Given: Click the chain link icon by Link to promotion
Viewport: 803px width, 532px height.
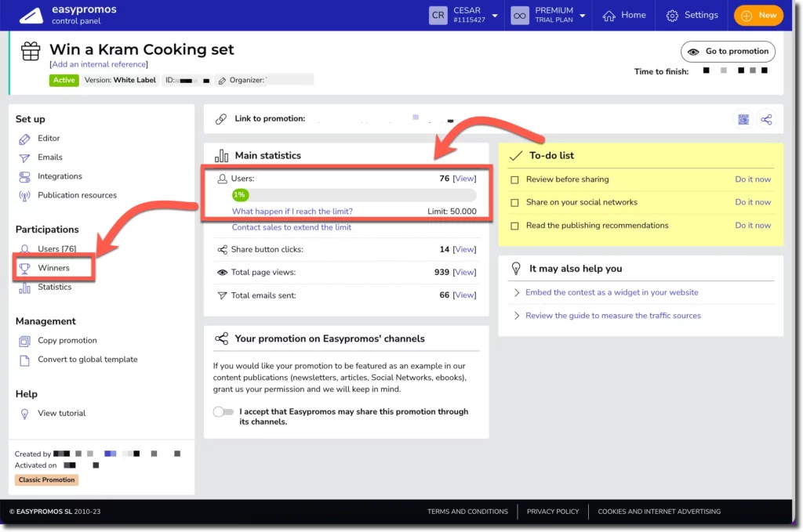Looking at the screenshot, I should [x=220, y=118].
